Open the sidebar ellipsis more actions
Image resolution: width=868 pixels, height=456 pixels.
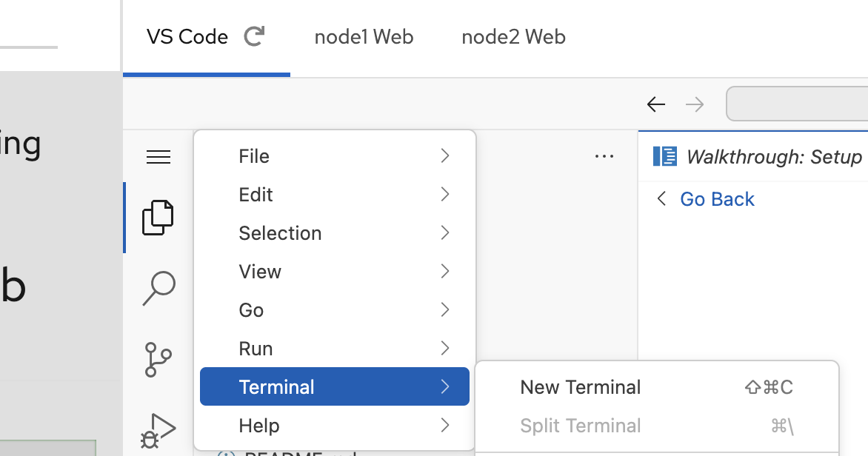click(604, 157)
